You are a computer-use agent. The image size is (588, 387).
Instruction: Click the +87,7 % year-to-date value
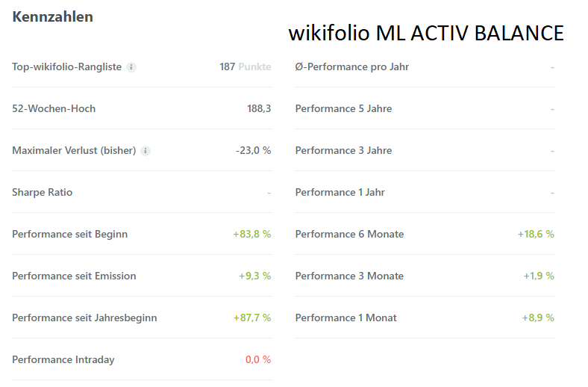[251, 318]
